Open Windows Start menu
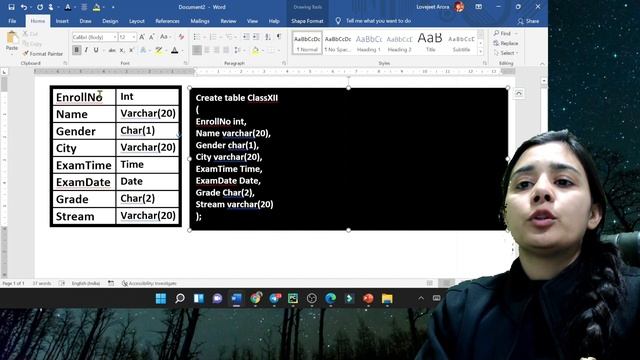Screen dimensions: 640x360 coord(161,299)
